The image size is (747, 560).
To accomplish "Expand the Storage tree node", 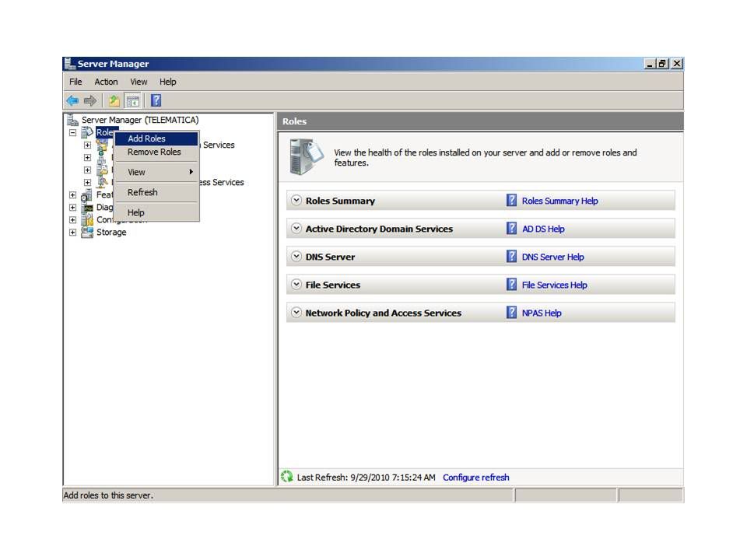I will tap(73, 233).
